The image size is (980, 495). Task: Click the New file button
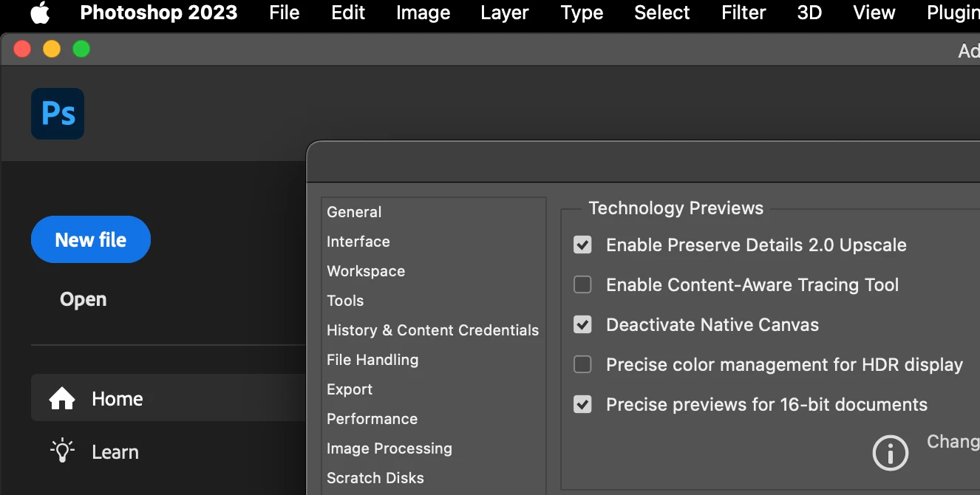91,239
